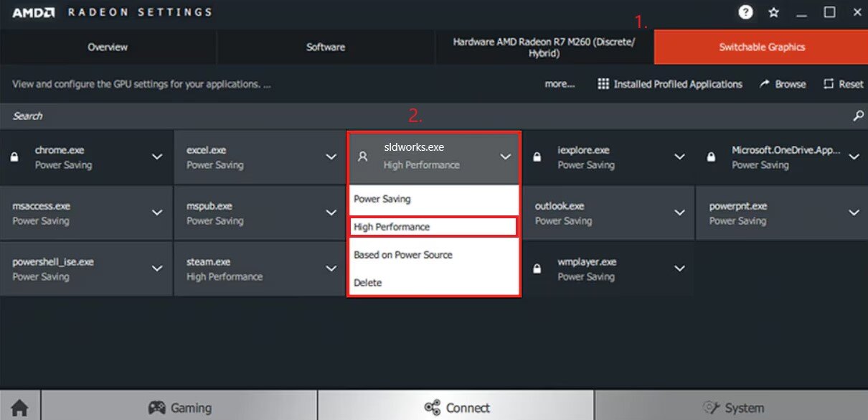Click the lock icon on iexplore.exe

pyautogui.click(x=538, y=157)
